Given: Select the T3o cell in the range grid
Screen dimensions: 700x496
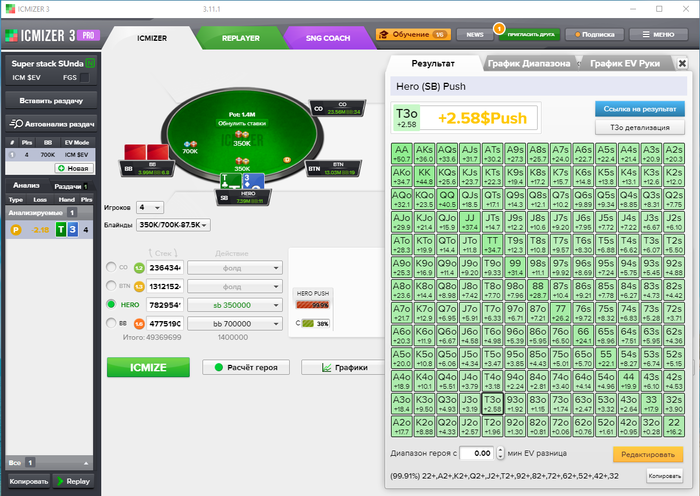Looking at the screenshot, I should (492, 404).
